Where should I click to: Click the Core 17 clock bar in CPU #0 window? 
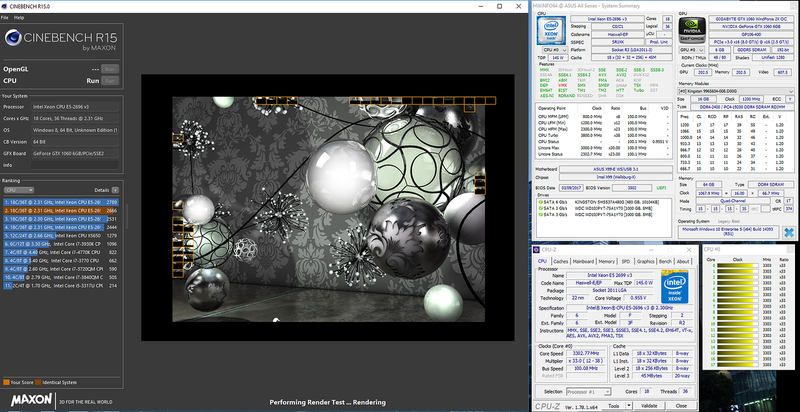[x=737, y=365]
